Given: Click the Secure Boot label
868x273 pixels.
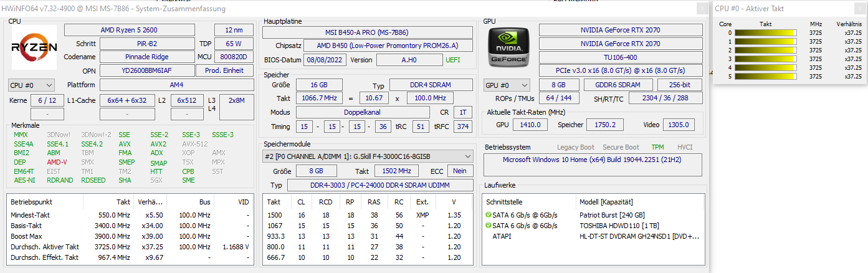Looking at the screenshot, I should click(621, 147).
